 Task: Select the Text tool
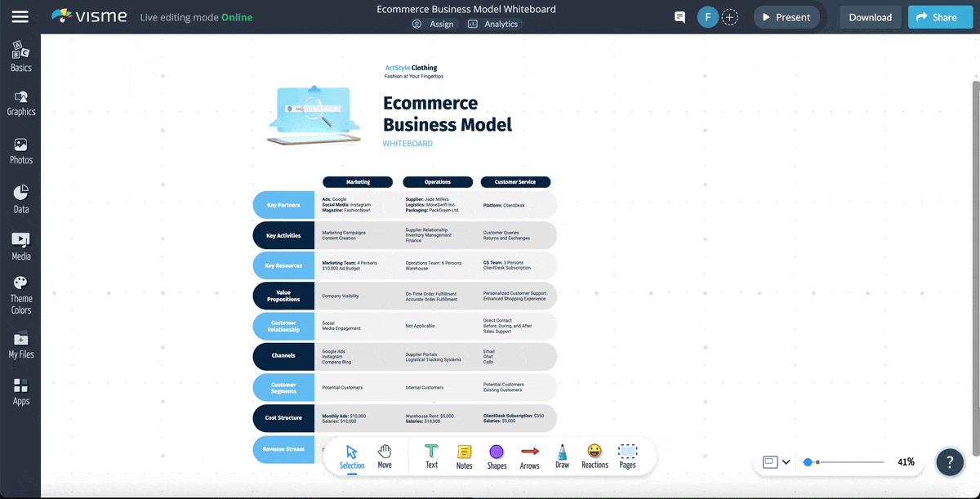tap(430, 456)
